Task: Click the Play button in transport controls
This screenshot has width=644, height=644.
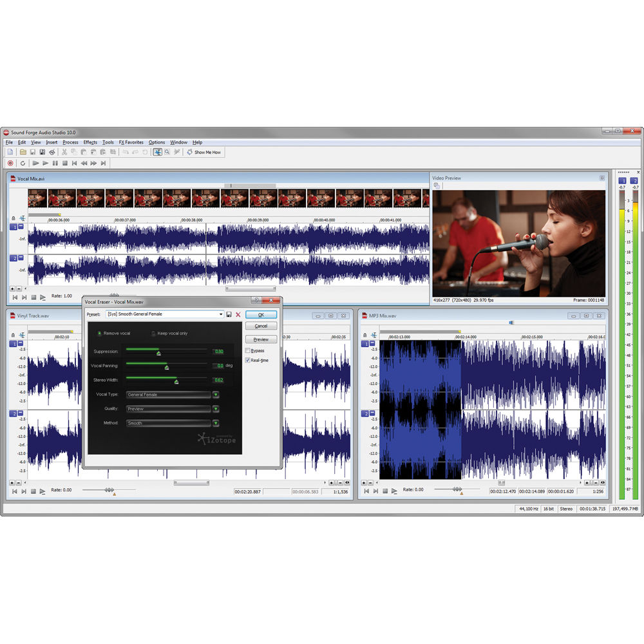Action: [45, 164]
